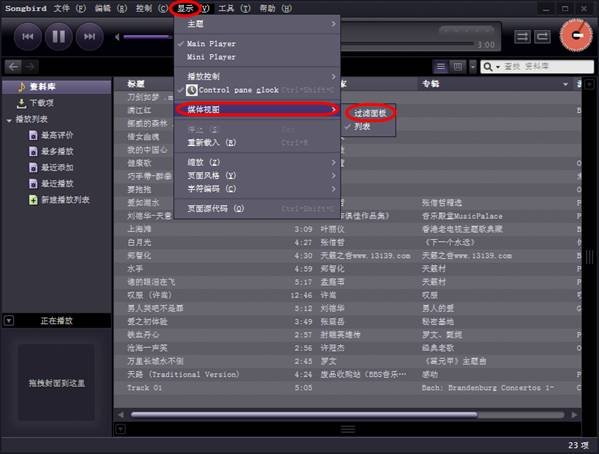Click the back navigation arrow
599x454 pixels.
pos(13,67)
